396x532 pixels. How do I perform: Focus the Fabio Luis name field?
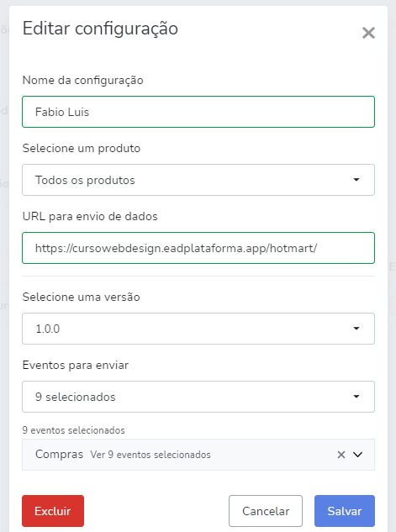tap(198, 112)
